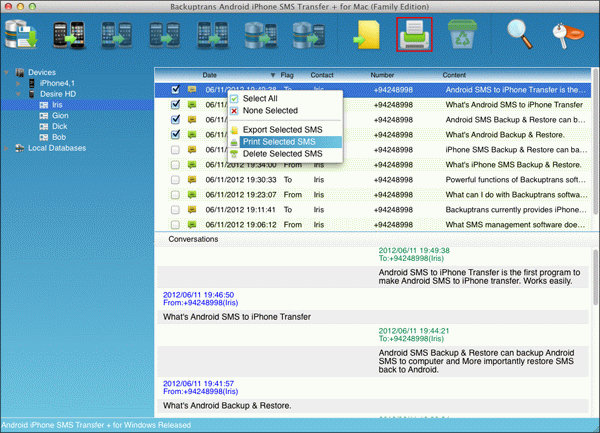Click the Contact column header
Screen dimensions: 600x433
click(322, 75)
